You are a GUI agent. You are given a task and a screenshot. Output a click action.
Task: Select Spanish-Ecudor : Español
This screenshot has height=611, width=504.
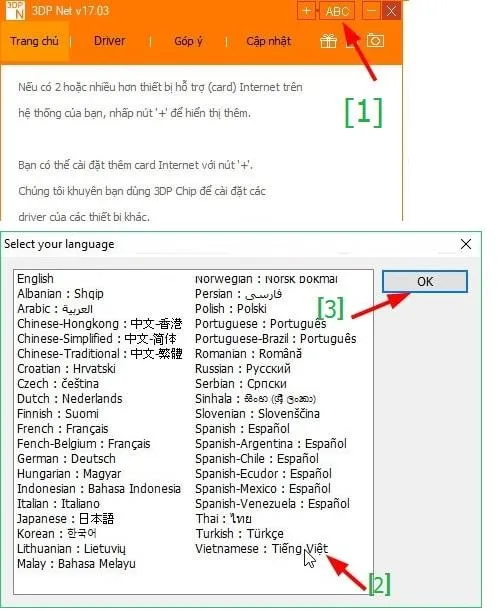[x=263, y=474]
